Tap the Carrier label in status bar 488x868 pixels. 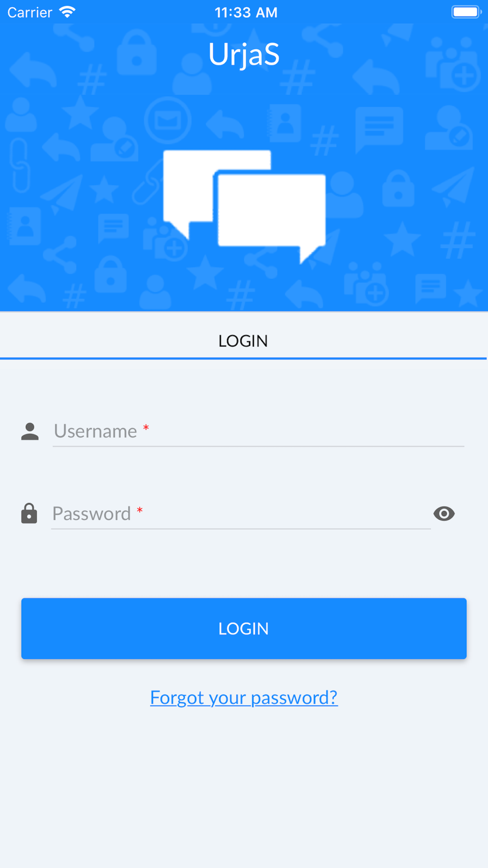[x=30, y=12]
